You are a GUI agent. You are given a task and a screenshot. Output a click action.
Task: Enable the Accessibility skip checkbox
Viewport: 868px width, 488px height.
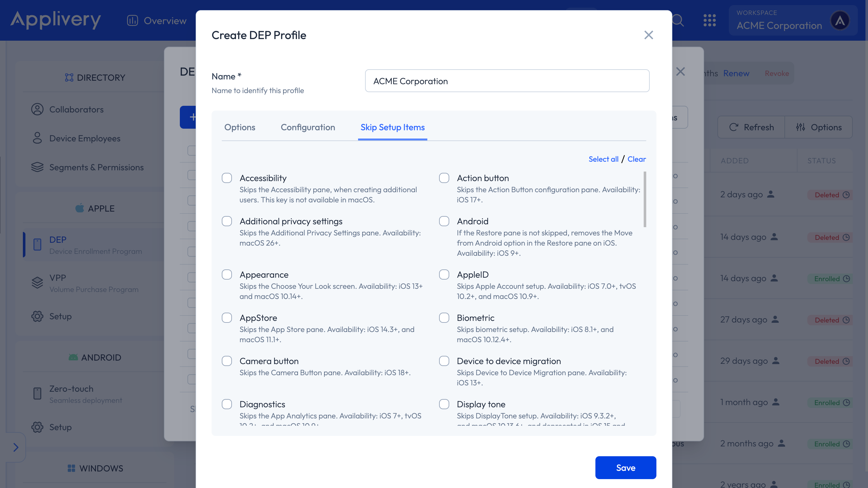pyautogui.click(x=227, y=178)
